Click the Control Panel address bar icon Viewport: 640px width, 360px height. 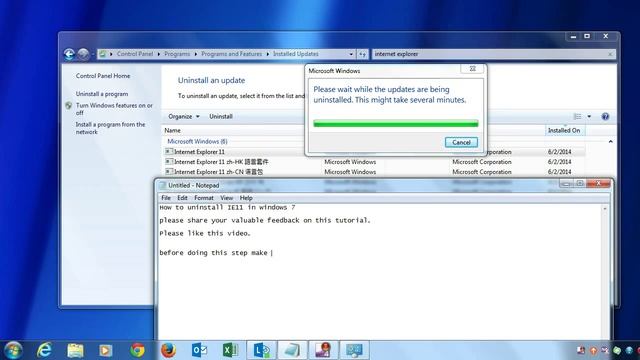click(103, 54)
